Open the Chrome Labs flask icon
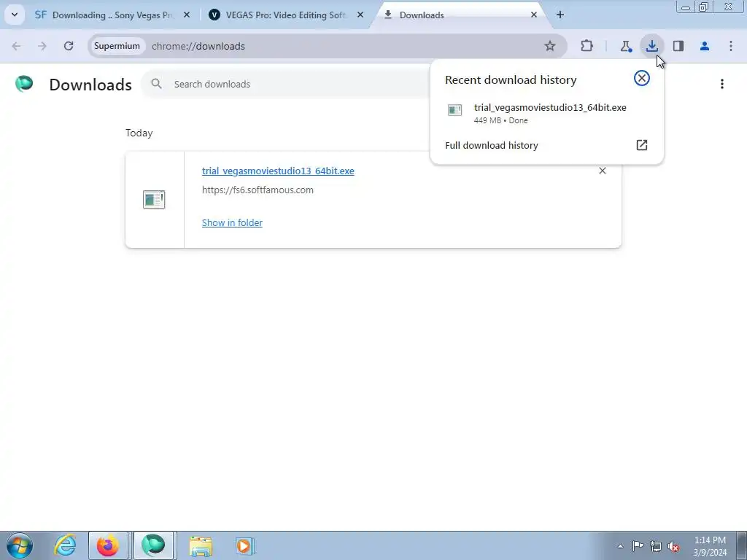 [625, 46]
